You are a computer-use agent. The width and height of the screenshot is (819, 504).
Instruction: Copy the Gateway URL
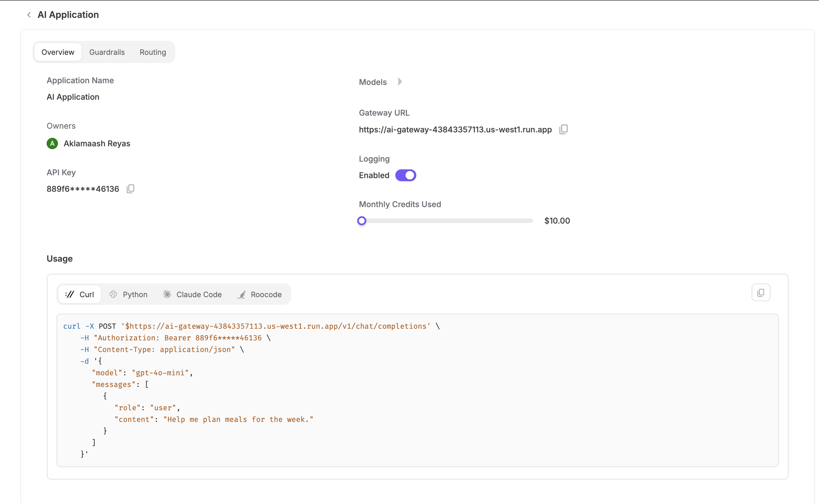563,129
